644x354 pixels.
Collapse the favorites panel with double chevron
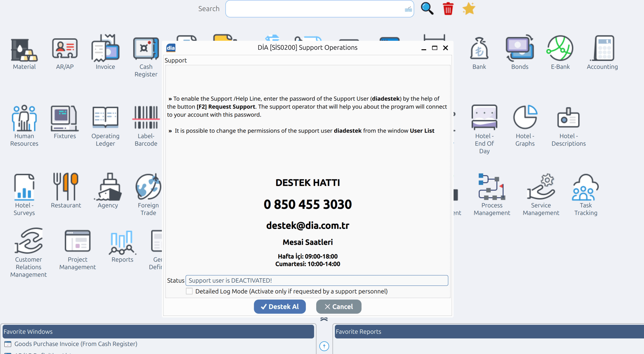click(x=324, y=319)
